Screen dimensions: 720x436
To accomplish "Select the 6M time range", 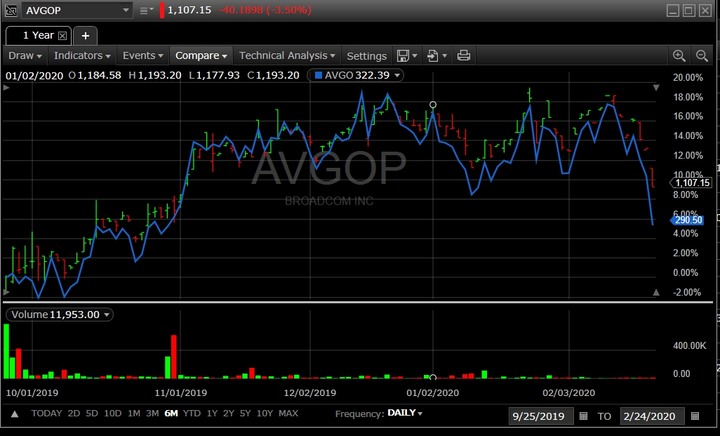I will pyautogui.click(x=171, y=414).
